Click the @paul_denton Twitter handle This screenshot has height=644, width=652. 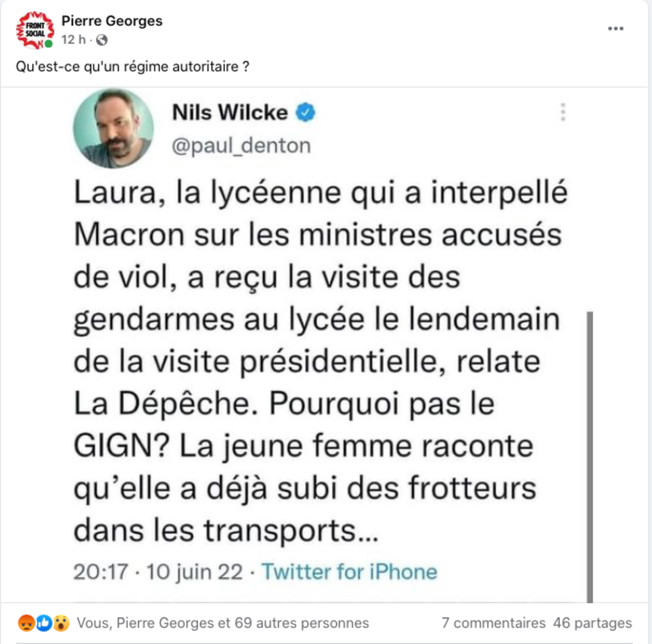241,146
